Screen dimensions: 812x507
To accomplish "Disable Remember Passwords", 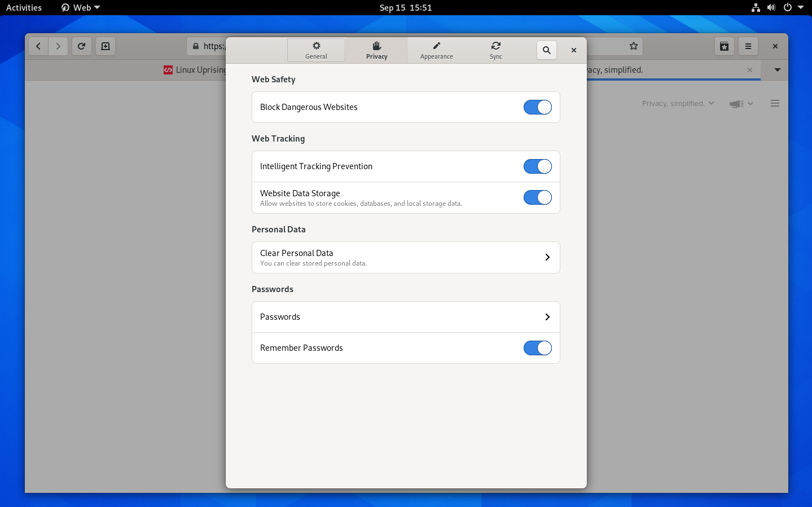I will tap(537, 348).
